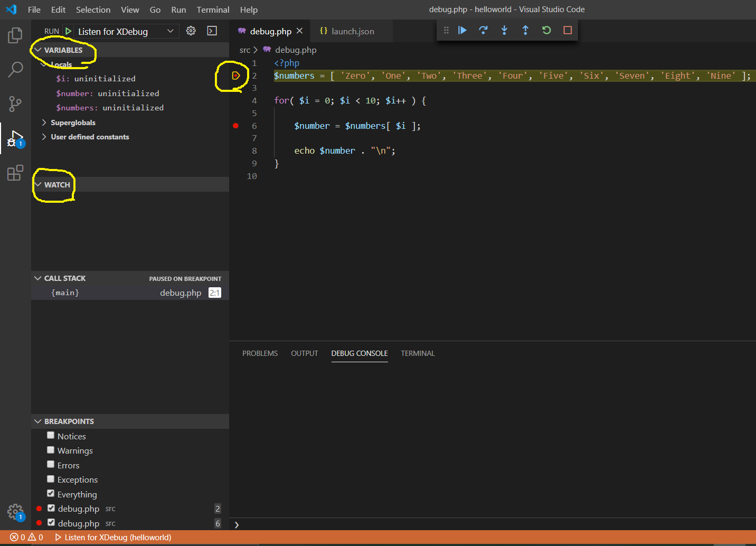Select {main} call stack frame

pyautogui.click(x=130, y=293)
